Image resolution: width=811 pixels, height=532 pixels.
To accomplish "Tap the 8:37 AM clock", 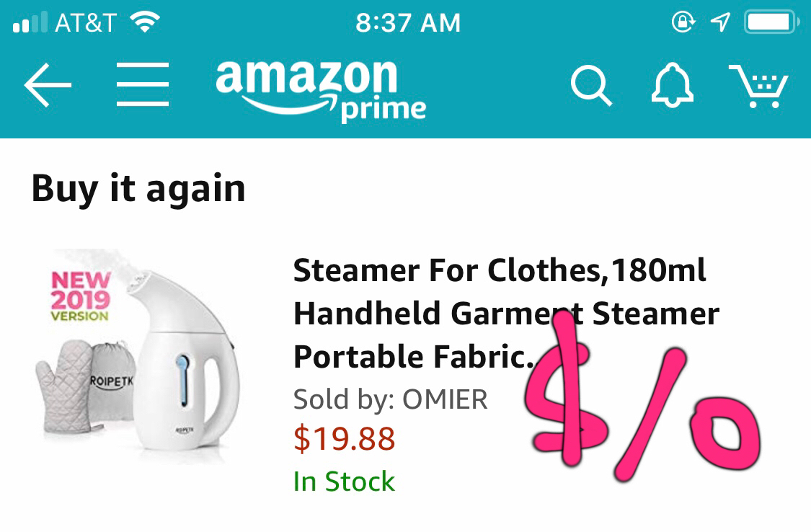I will tap(407, 23).
